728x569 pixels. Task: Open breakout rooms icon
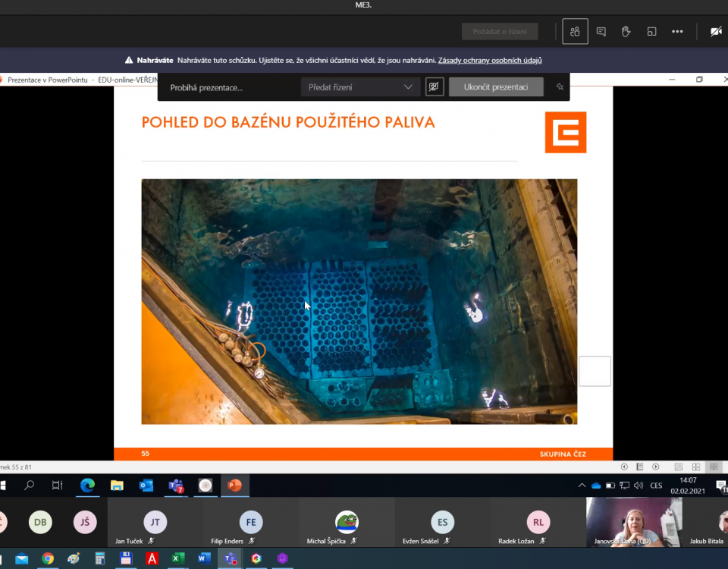click(652, 32)
